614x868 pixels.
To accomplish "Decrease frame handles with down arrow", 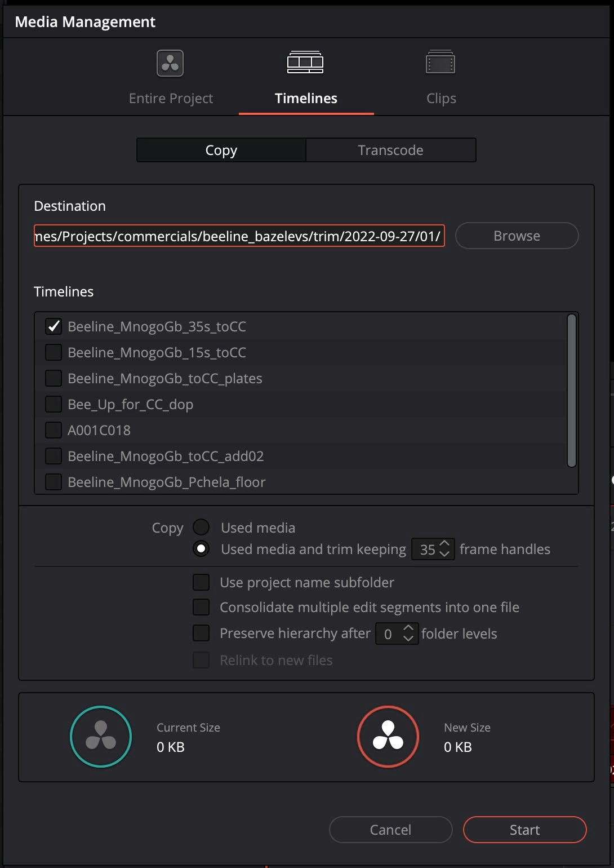I will (x=444, y=554).
